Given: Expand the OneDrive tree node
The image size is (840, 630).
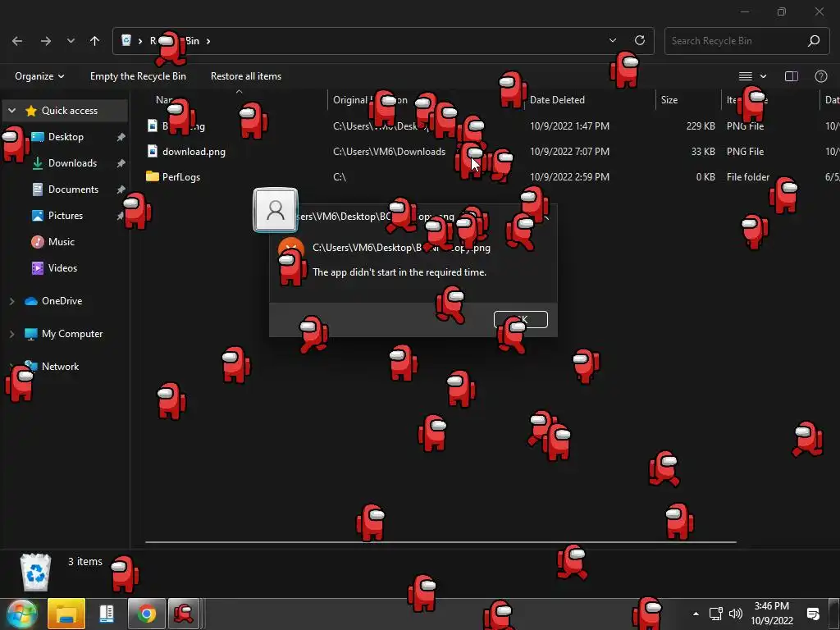Looking at the screenshot, I should pos(11,301).
